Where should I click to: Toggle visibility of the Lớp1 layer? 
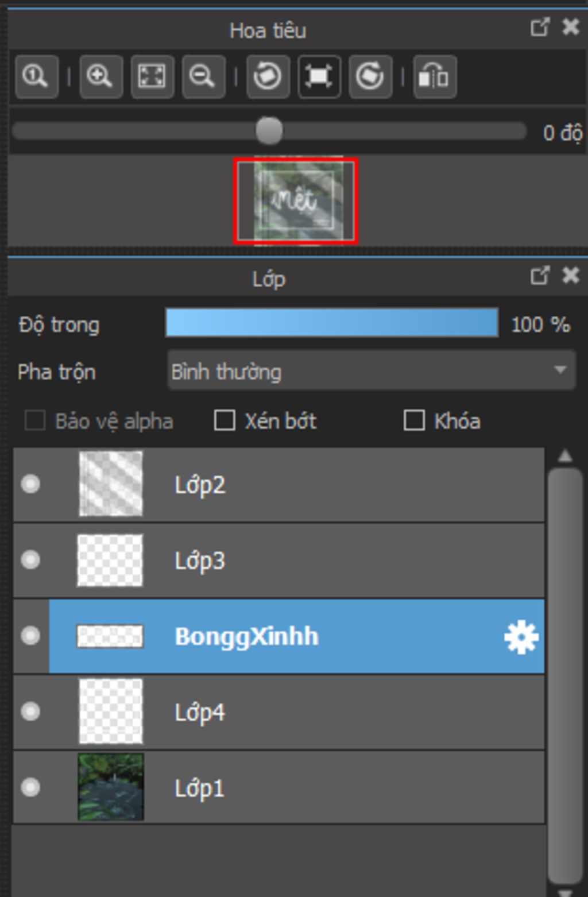[30, 787]
